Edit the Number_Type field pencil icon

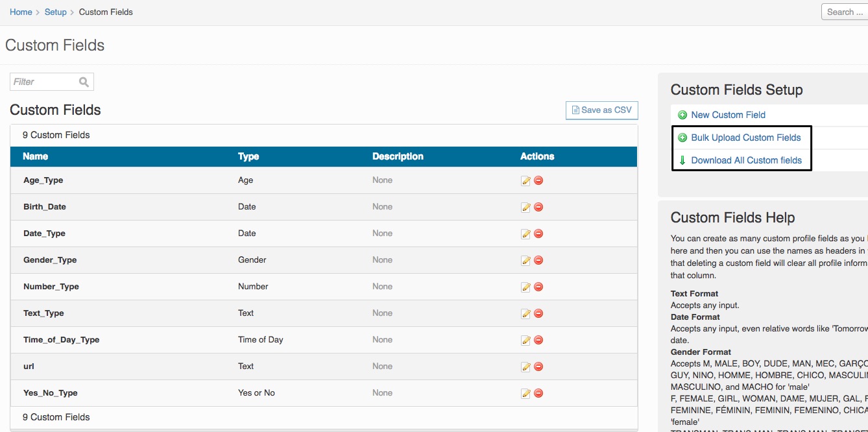click(526, 287)
